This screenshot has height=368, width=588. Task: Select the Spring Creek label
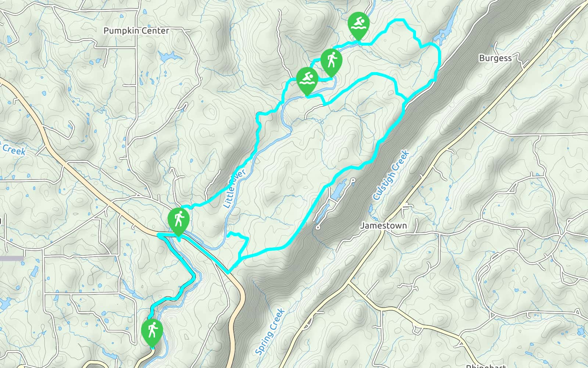click(x=270, y=332)
